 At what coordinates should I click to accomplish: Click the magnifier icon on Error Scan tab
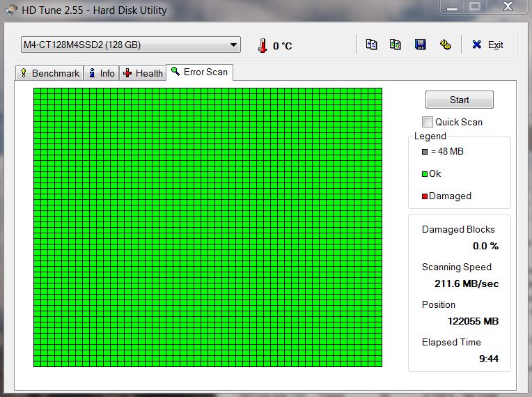tap(175, 71)
